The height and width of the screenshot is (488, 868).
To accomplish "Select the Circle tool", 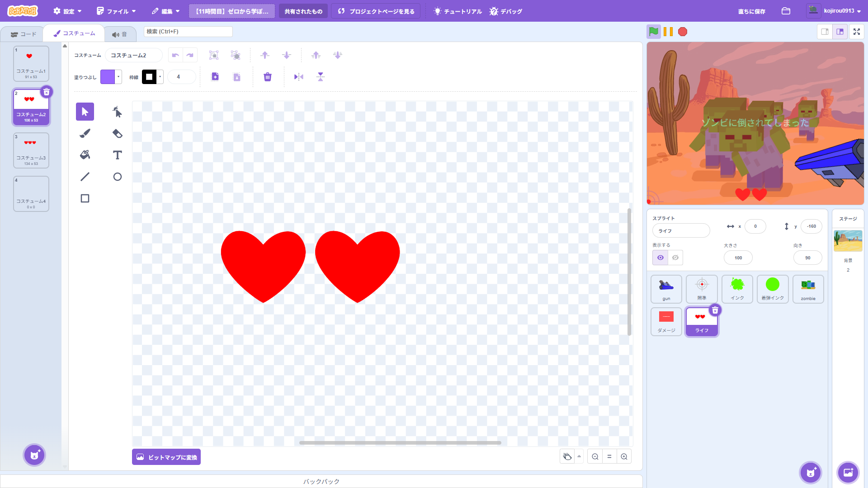I will point(117,177).
